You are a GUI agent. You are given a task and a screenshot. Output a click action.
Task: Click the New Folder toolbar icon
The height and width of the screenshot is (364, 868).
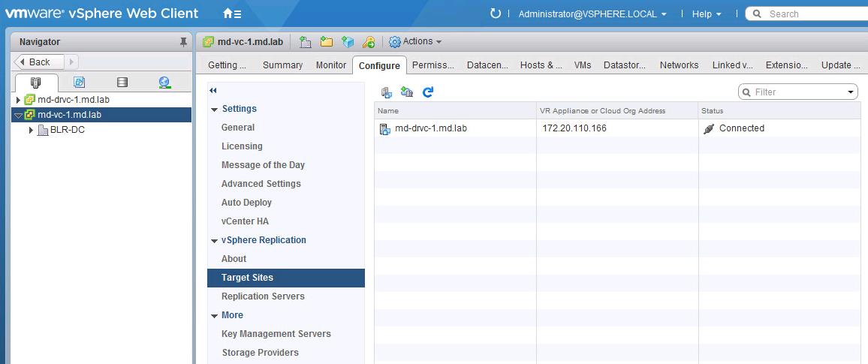click(326, 41)
